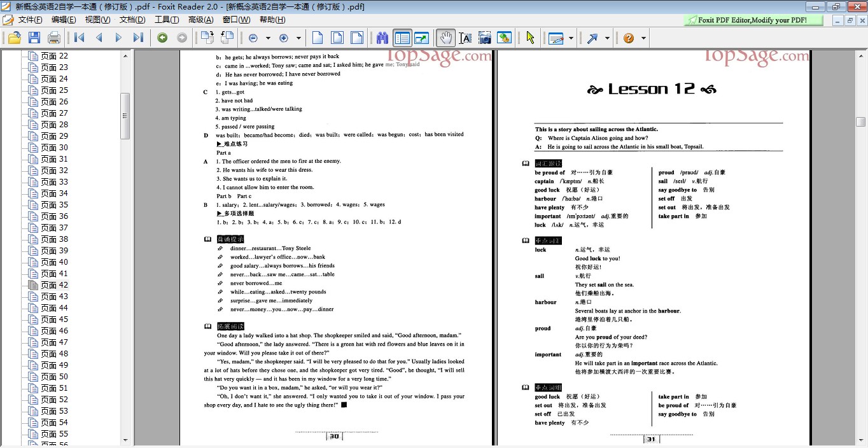Select 页面 22 in the page list
This screenshot has height=448, width=868.
pyautogui.click(x=54, y=56)
